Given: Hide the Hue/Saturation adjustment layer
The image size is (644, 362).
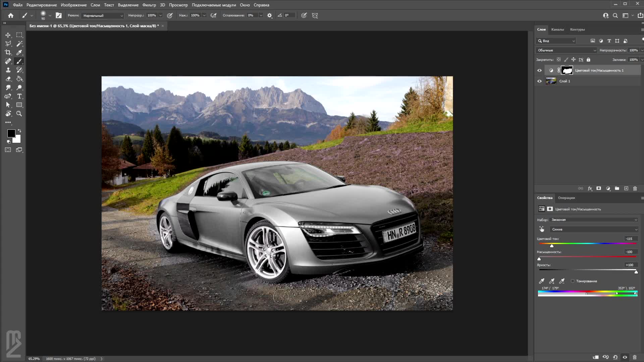Looking at the screenshot, I should [x=539, y=70].
